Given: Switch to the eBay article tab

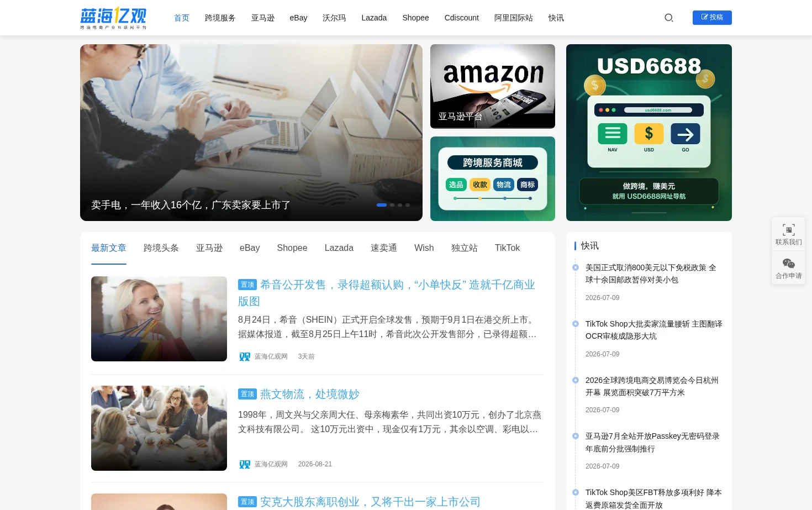Looking at the screenshot, I should coord(250,248).
